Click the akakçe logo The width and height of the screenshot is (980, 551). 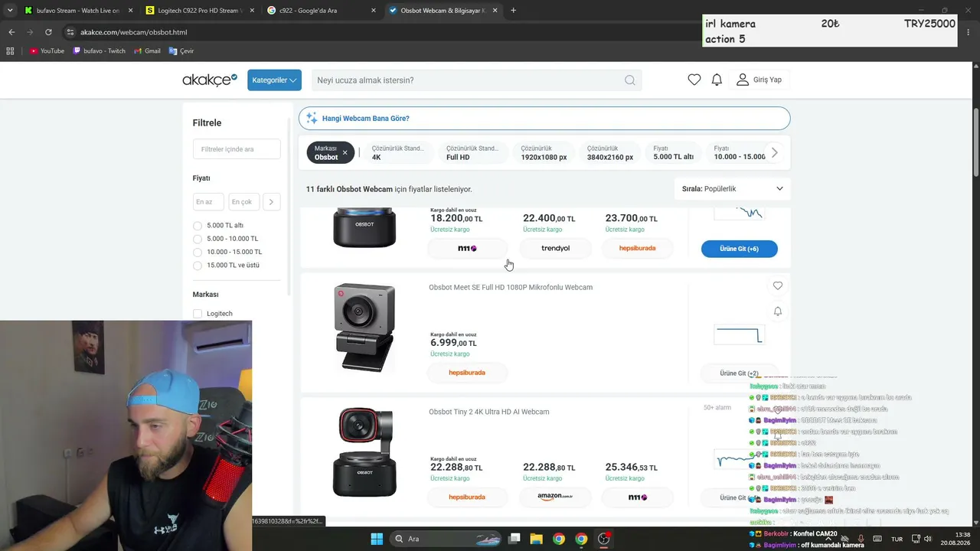210,80
